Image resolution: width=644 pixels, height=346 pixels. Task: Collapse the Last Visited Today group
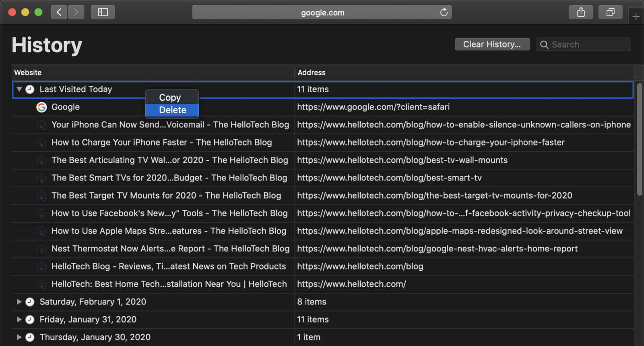19,89
